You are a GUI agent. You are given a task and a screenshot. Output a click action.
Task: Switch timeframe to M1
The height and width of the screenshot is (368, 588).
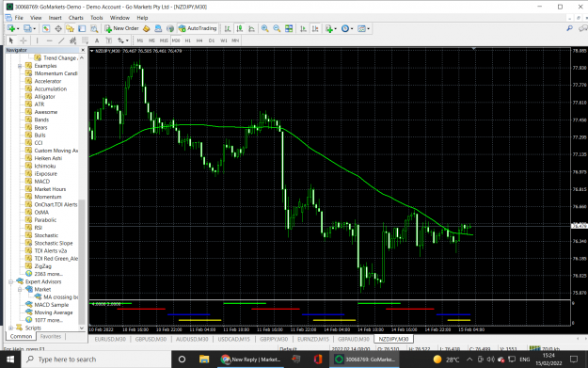click(x=140, y=40)
